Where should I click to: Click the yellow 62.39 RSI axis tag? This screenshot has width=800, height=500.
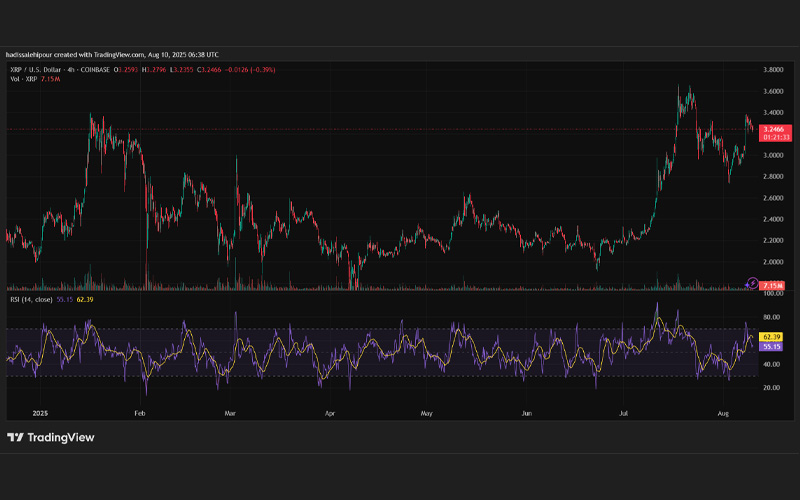(771, 337)
